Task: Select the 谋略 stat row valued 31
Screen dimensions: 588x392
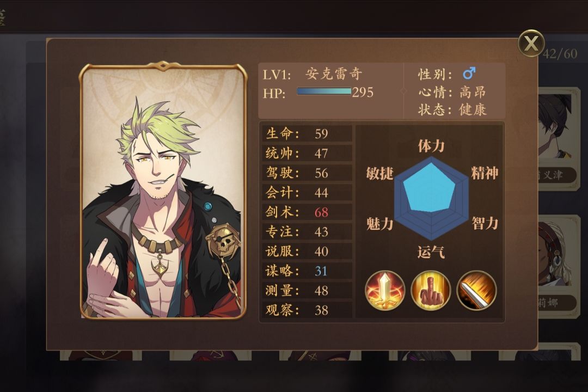Action: pos(307,271)
